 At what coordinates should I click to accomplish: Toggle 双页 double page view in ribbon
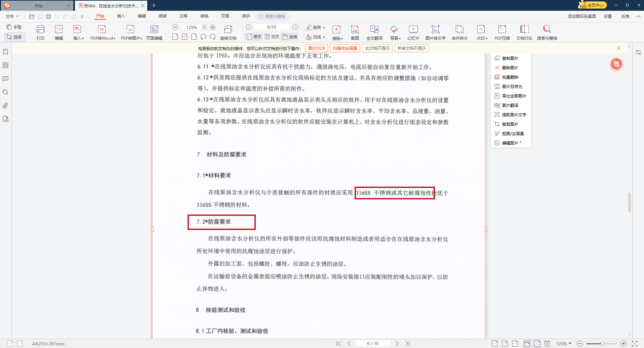[x=272, y=37]
